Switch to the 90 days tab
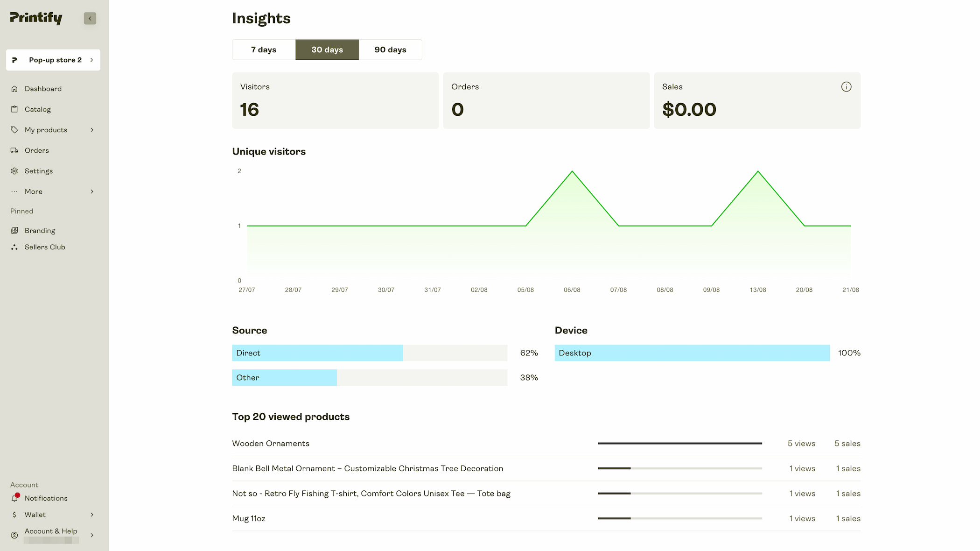Screen dimensions: 980x551 coord(391,49)
